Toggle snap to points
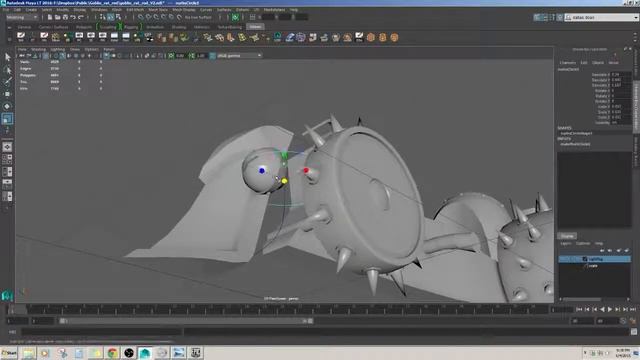This screenshot has width=640, height=360. tap(156, 17)
